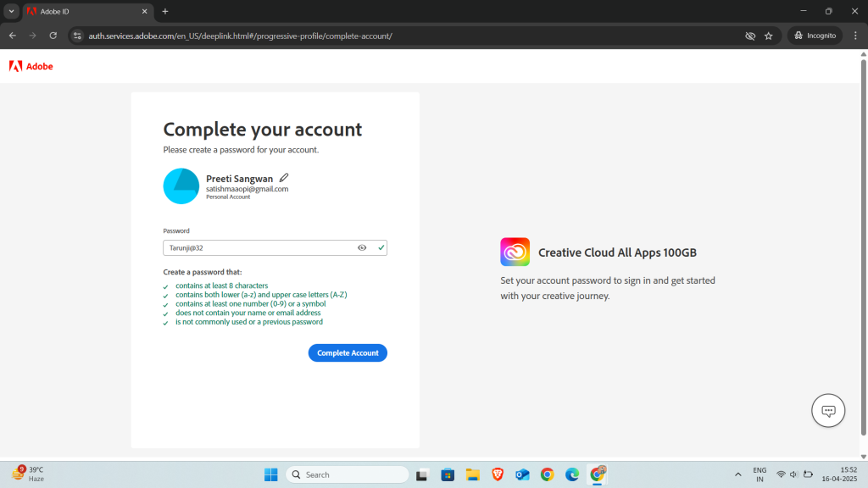Open the Chrome three-dot menu
This screenshot has height=488, width=868.
pos(855,36)
